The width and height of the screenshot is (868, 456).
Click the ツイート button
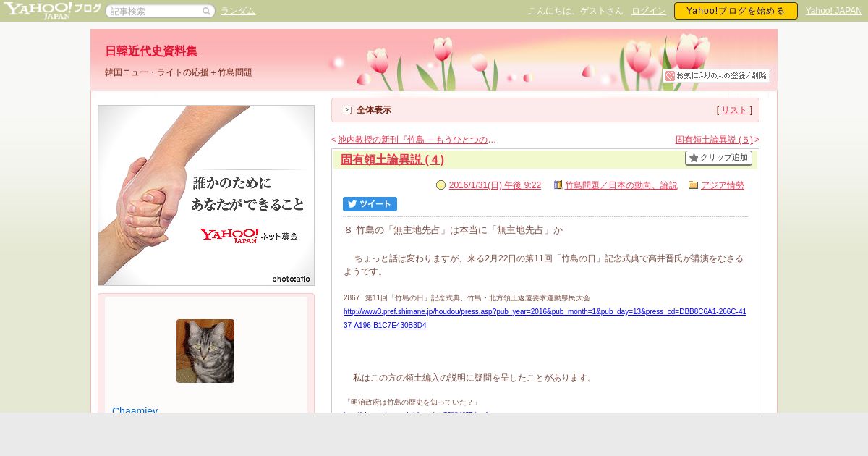click(x=370, y=204)
